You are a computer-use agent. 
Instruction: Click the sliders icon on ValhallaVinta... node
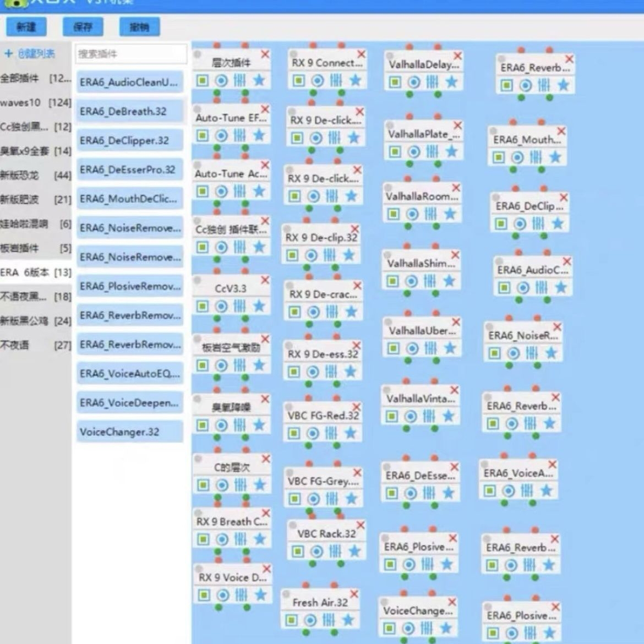(x=429, y=417)
